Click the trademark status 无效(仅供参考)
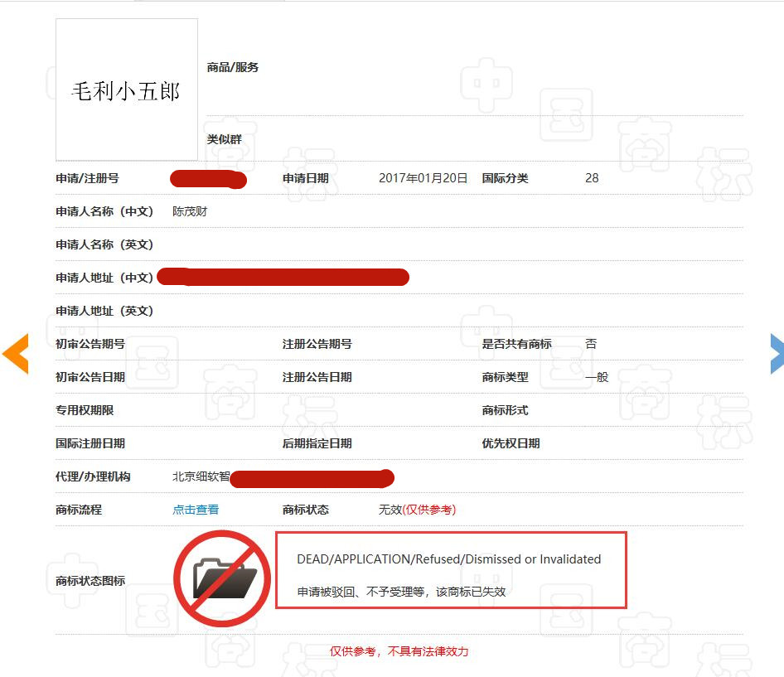Image resolution: width=784 pixels, height=677 pixels. (417, 510)
